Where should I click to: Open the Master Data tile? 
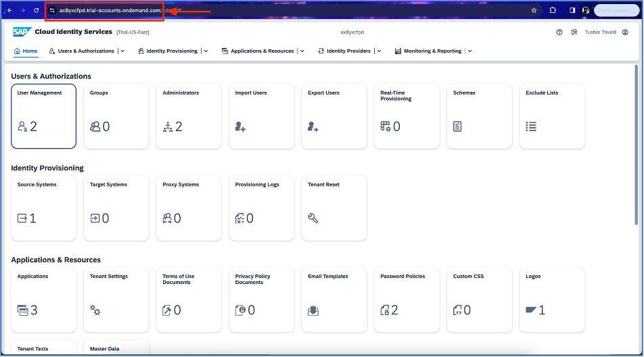point(116,348)
